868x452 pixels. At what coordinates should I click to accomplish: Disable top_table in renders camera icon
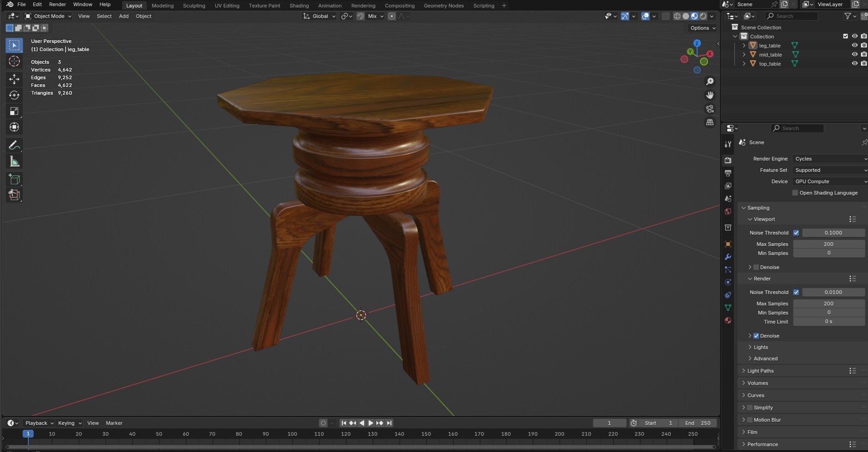coord(864,63)
